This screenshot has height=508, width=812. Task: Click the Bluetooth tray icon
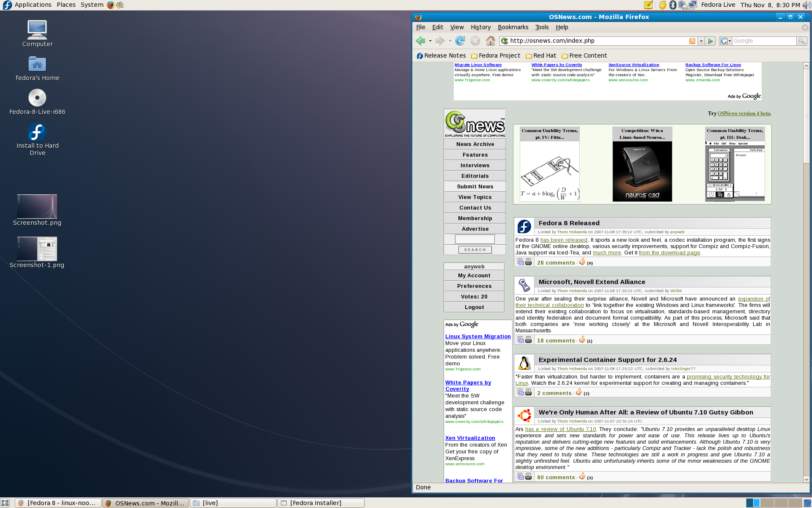[672, 5]
